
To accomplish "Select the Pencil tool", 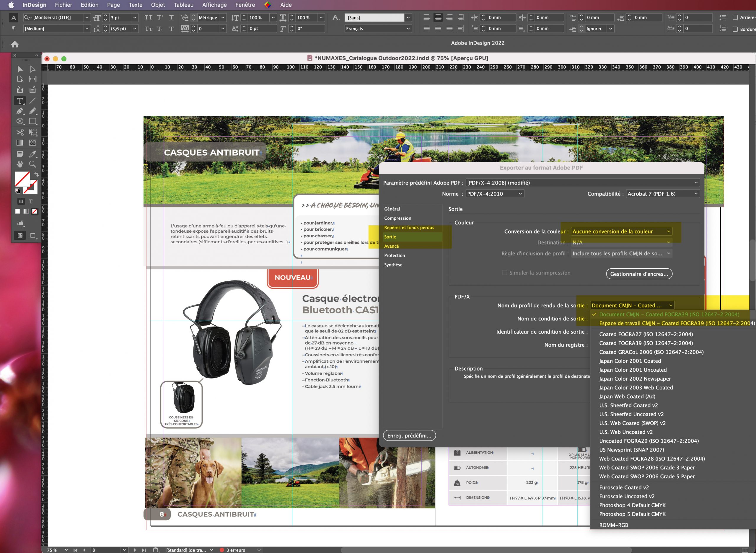I will tap(32, 111).
